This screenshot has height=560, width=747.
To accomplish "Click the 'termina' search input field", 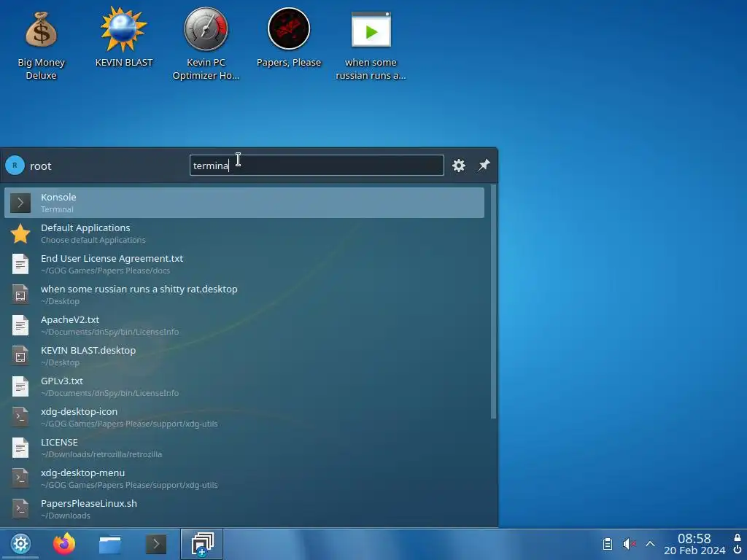I will pos(317,166).
